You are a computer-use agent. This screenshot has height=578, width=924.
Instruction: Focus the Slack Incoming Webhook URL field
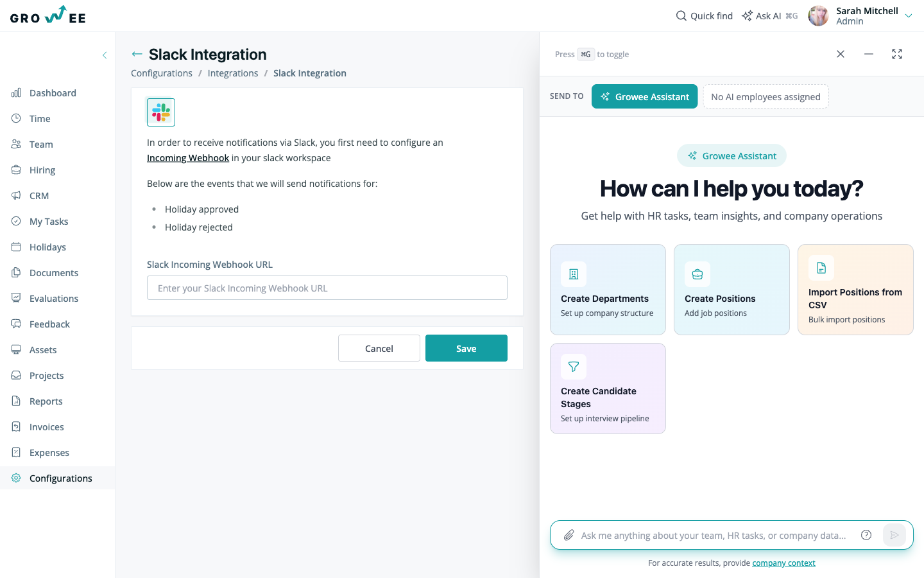(x=327, y=288)
